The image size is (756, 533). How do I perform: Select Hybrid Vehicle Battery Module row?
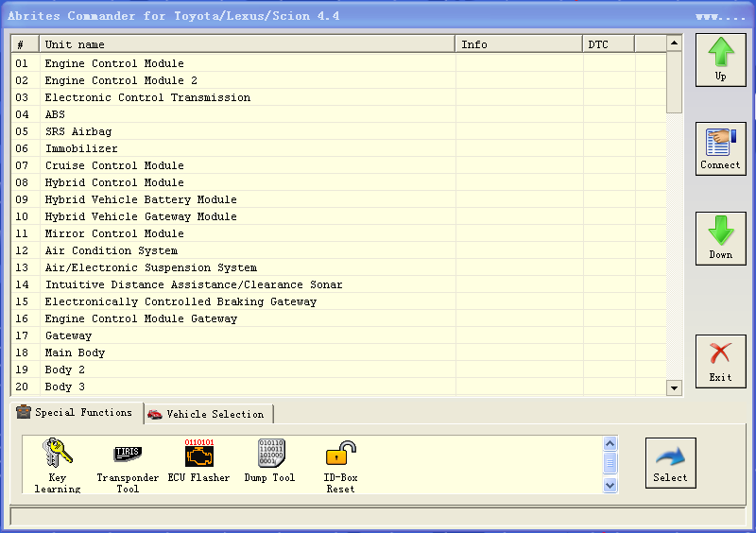(x=339, y=199)
